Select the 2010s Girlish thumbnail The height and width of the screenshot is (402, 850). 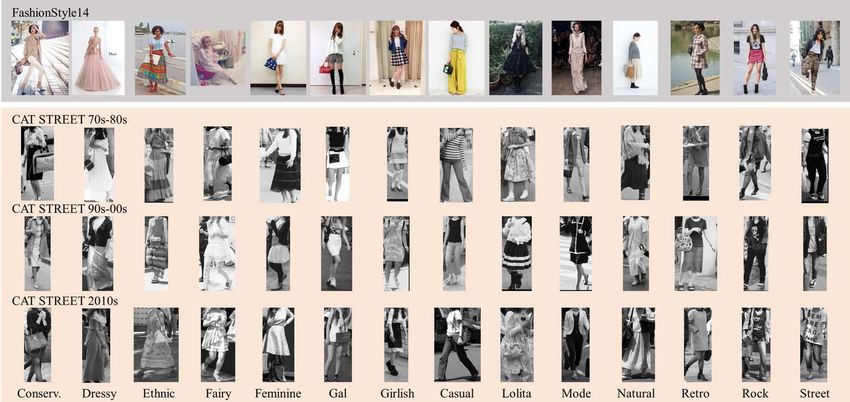click(x=396, y=345)
